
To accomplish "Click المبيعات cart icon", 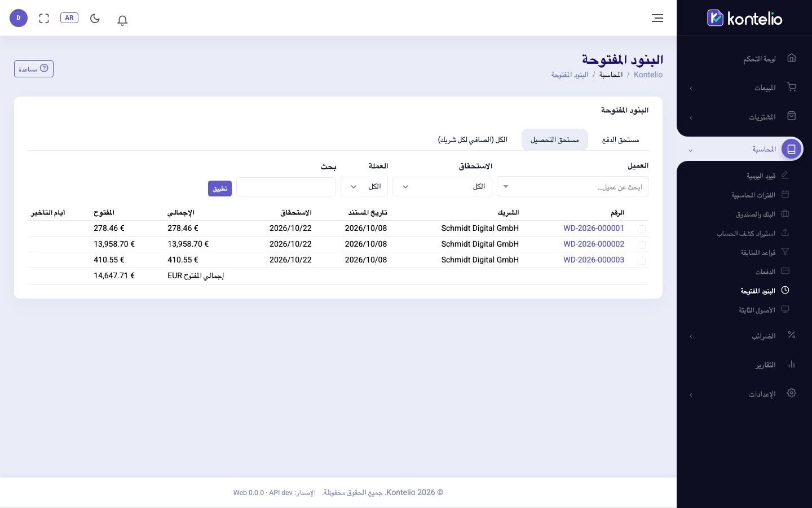I will pyautogui.click(x=792, y=87).
